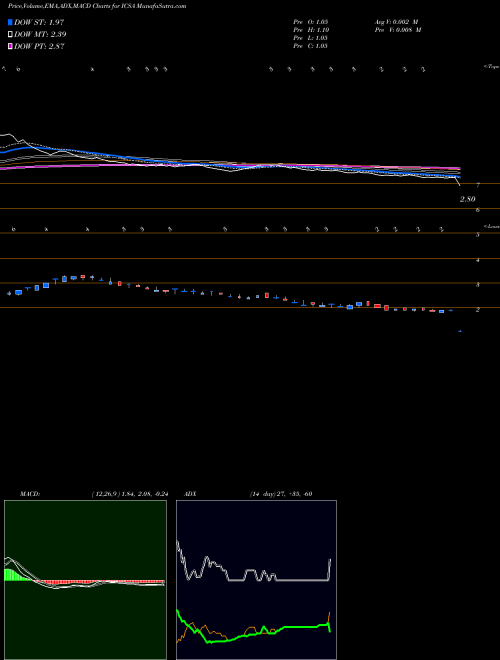Click the magenta DOW PT legend swatch
Viewport: 500px width, 660px height.
pyautogui.click(x=10, y=47)
